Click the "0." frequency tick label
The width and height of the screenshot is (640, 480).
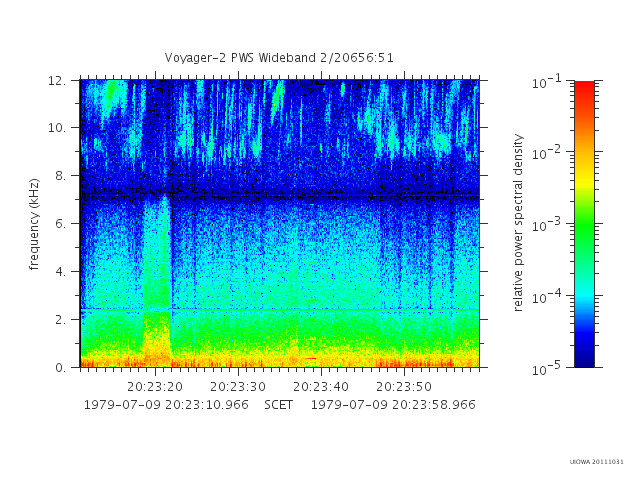point(60,368)
